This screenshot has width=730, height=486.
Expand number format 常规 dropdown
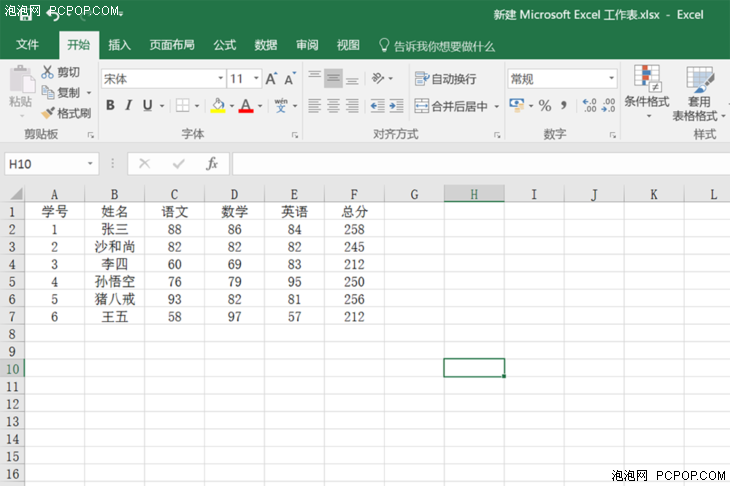611,79
